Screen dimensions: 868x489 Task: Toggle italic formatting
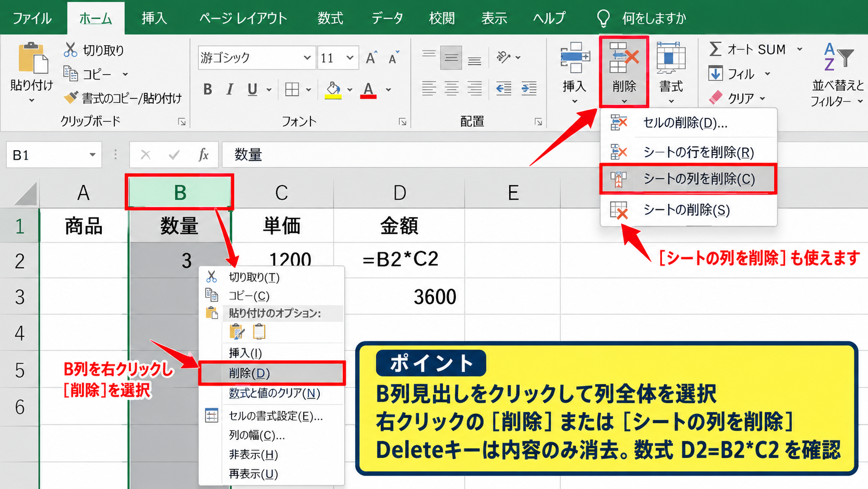pyautogui.click(x=229, y=89)
